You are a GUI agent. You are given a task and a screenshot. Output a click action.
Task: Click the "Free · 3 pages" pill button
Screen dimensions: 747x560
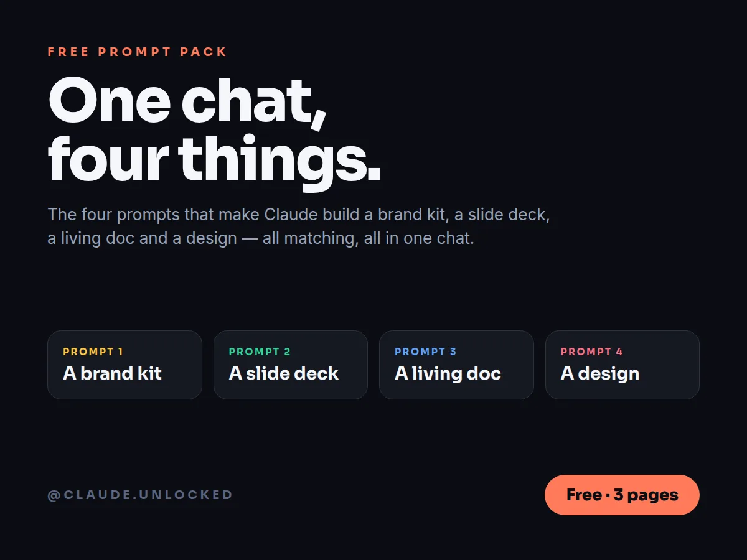click(622, 495)
